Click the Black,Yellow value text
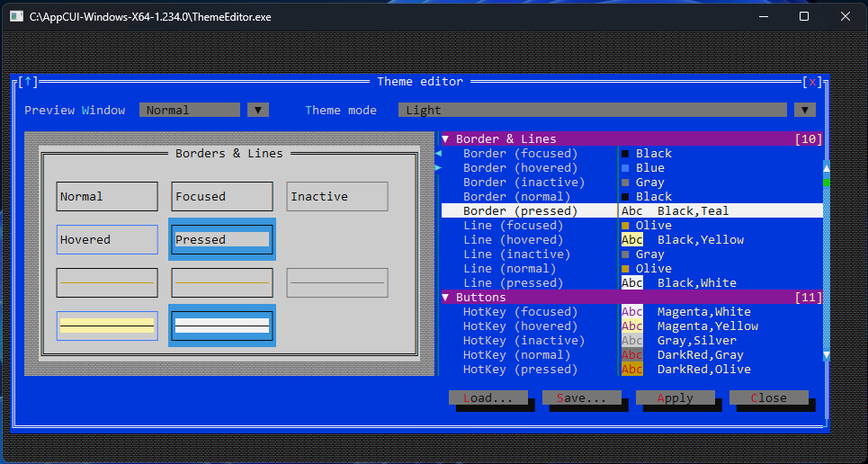 [701, 240]
